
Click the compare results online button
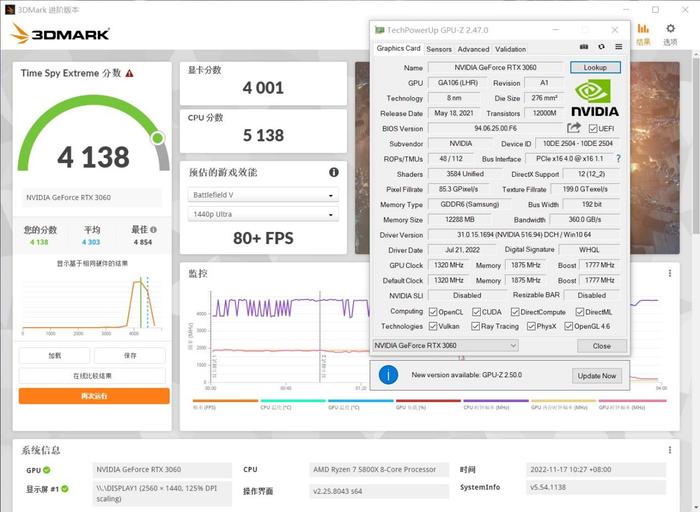[x=92, y=376]
